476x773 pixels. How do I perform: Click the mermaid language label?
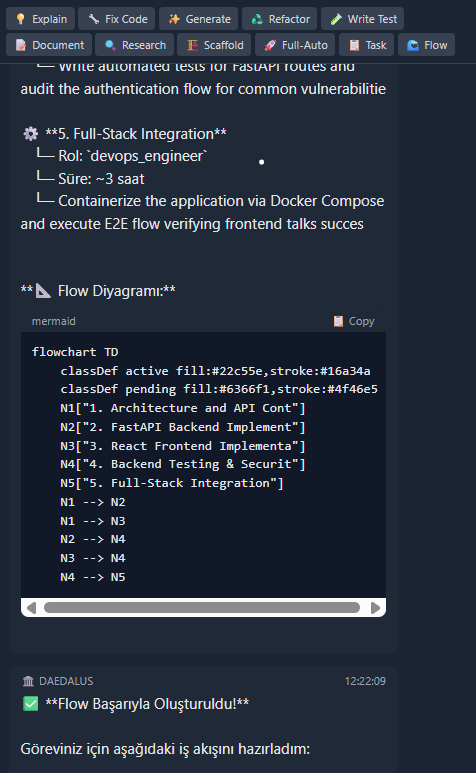54,321
